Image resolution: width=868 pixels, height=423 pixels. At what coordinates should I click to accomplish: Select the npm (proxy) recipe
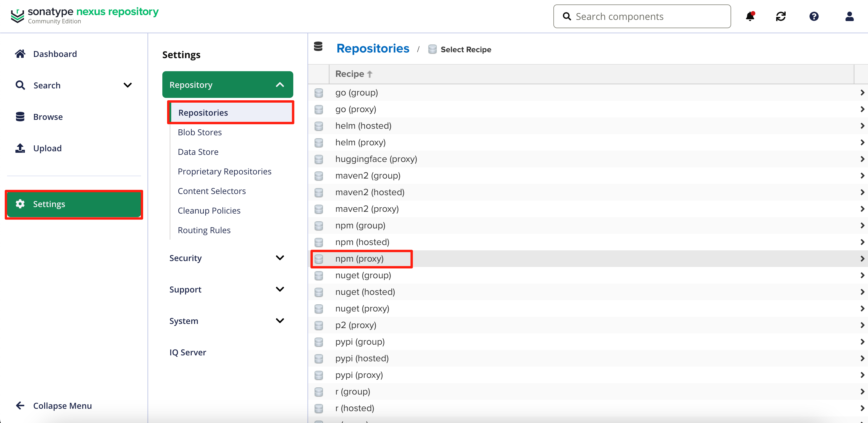pos(359,259)
